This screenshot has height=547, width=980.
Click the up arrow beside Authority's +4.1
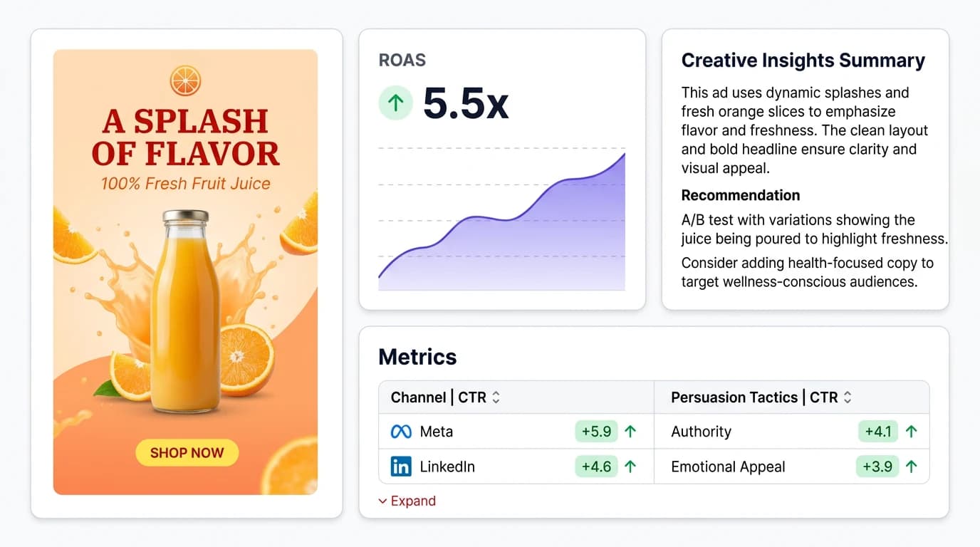(912, 431)
